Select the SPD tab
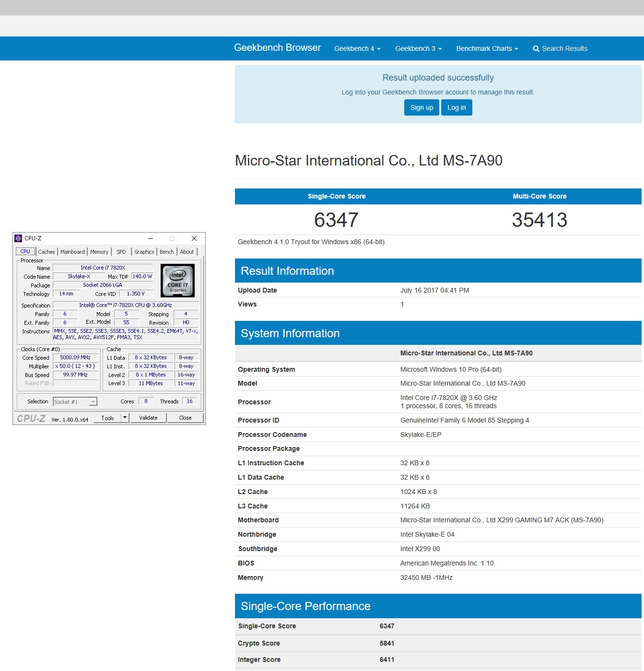Viewport: 644px width, 671px height. (121, 252)
